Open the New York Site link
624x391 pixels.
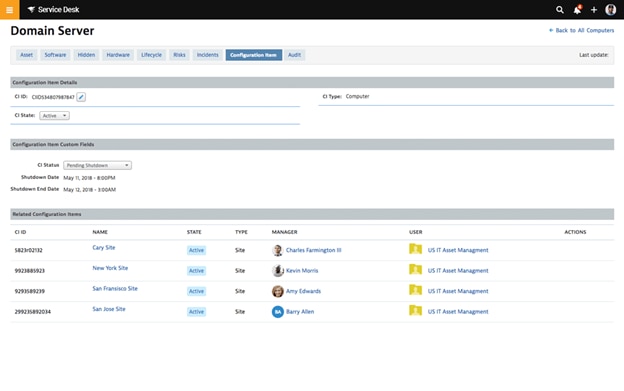coord(110,268)
